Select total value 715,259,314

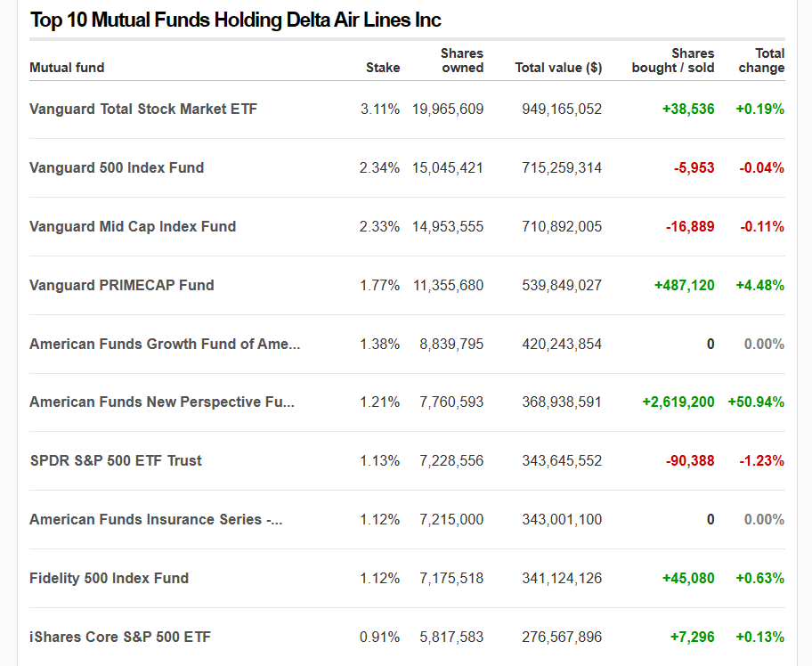coord(562,167)
